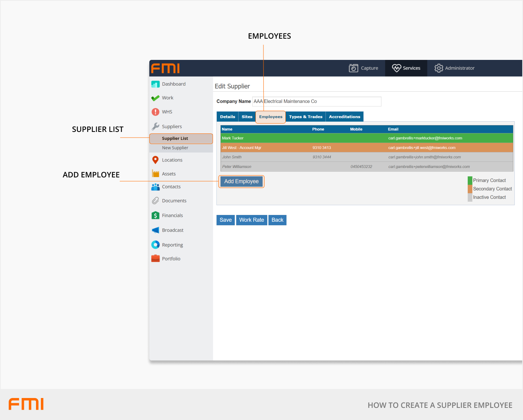This screenshot has width=523, height=420.
Task: Click the Documents paperclip icon
Action: point(155,201)
